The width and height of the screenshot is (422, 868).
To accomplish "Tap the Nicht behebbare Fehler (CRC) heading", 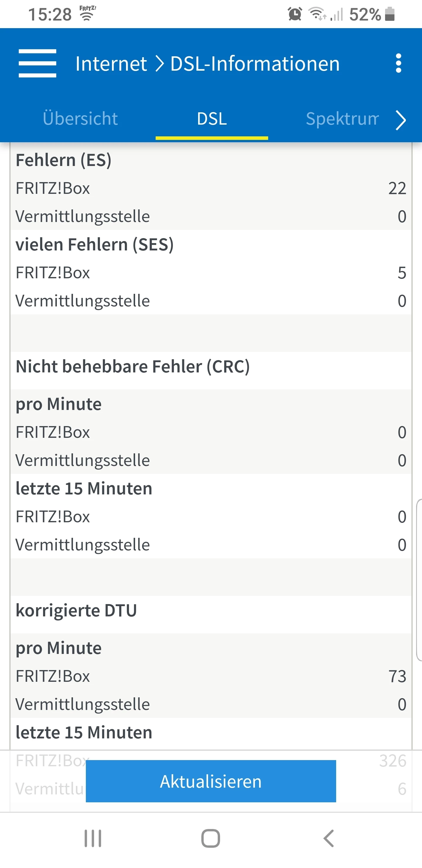I will coord(133,367).
